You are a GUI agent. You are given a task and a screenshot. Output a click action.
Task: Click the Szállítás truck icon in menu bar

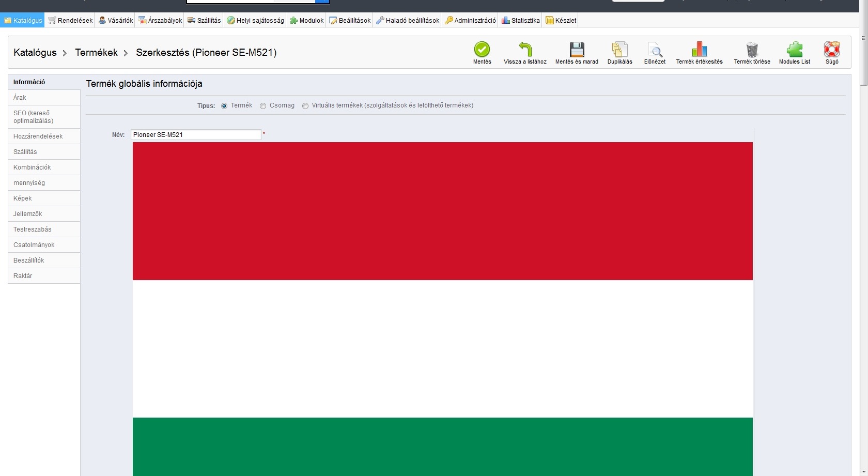[192, 21]
